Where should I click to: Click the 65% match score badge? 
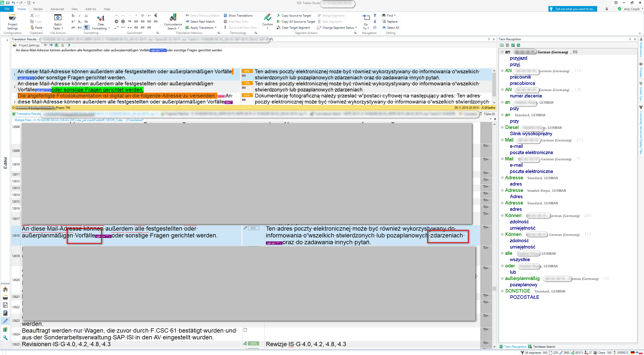(247, 95)
